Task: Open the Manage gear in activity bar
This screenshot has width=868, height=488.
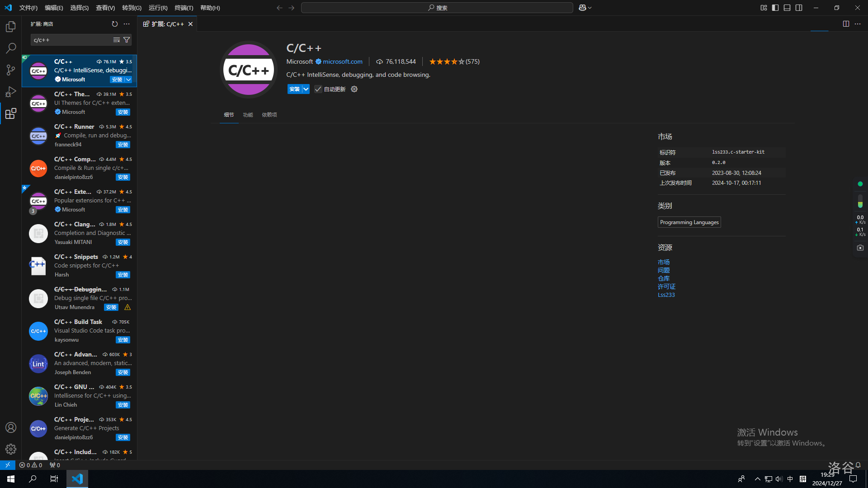Action: point(11,449)
